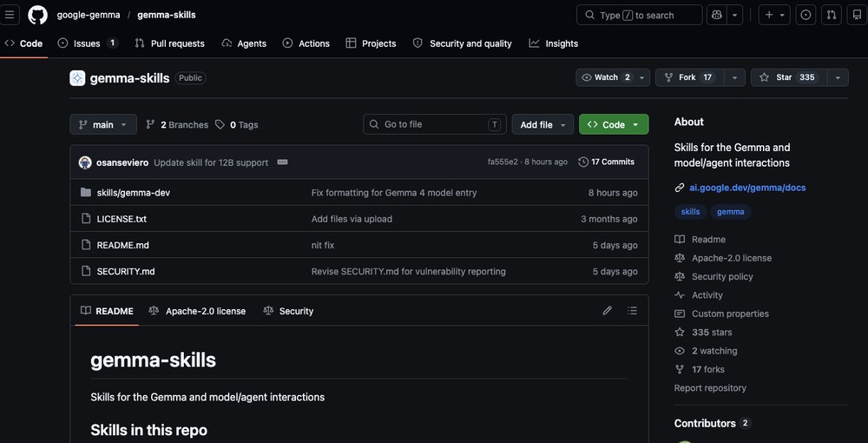Viewport: 868px width, 443px height.
Task: Open the green Code clone dropdown
Action: click(x=614, y=124)
